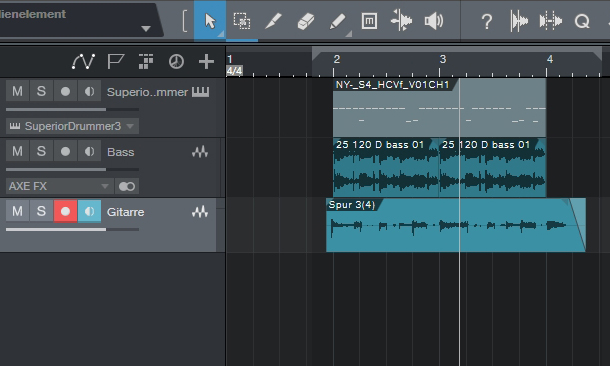Click the track list squares icon
Screen dimensions: 610x366
point(145,61)
